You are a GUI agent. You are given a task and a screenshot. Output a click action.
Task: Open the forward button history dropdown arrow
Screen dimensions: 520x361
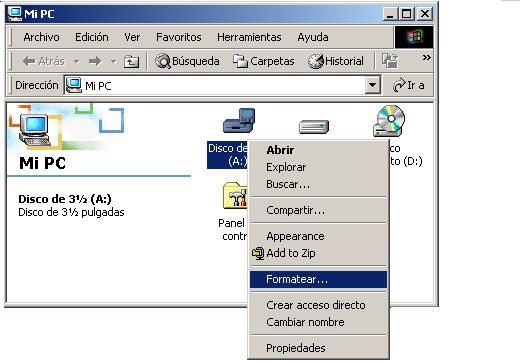pyautogui.click(x=114, y=62)
